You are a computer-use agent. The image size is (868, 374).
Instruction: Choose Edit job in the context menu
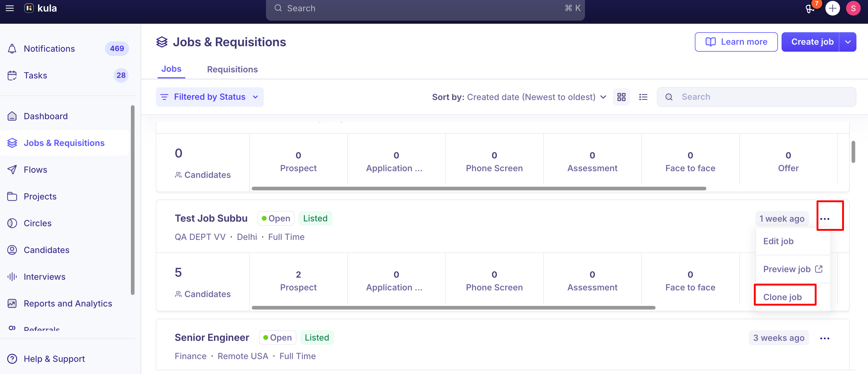[779, 241]
